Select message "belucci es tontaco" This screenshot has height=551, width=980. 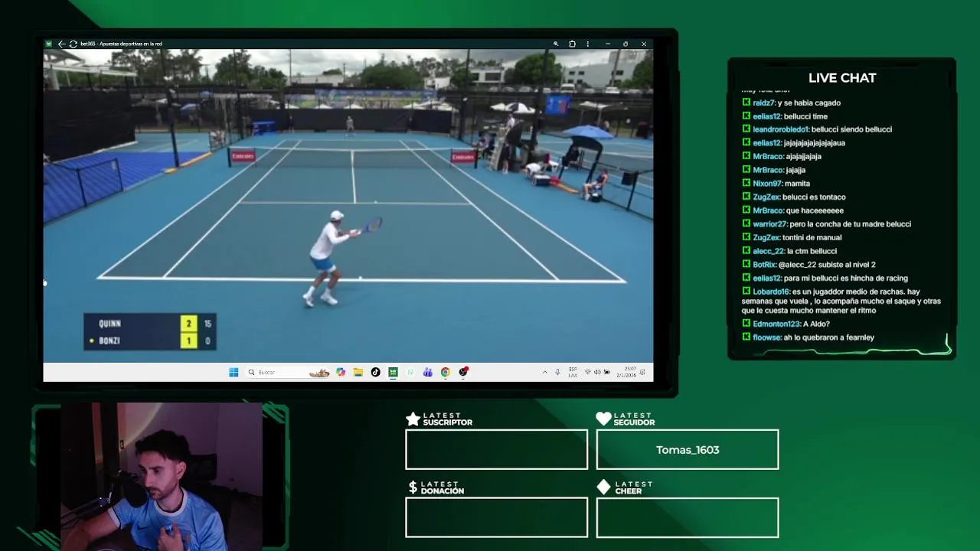(814, 197)
